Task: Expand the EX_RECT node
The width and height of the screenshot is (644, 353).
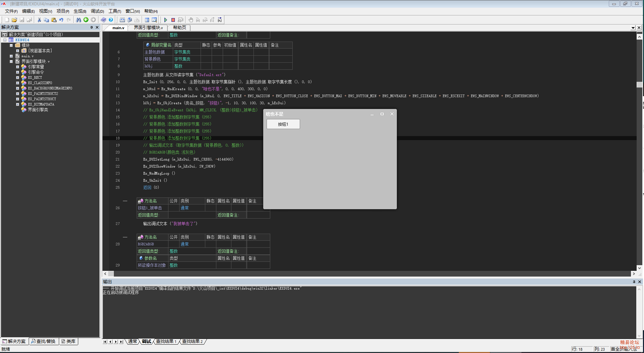Action: tap(17, 77)
